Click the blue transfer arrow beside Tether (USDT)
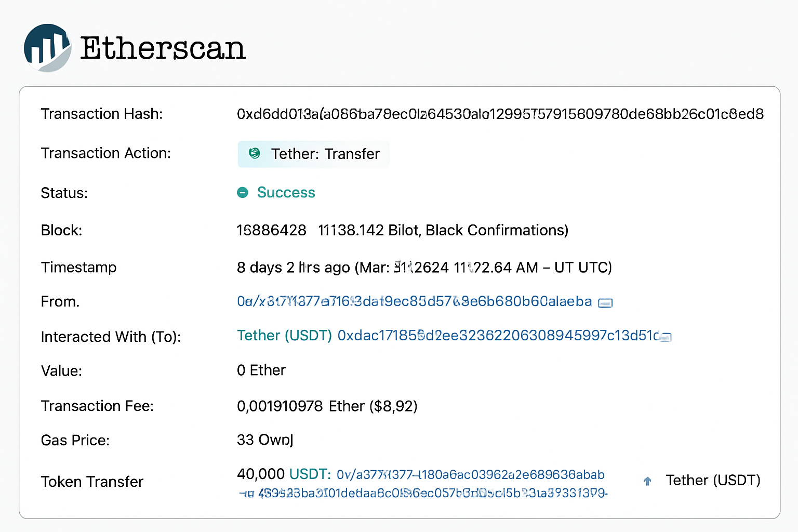This screenshot has height=532, width=798. pyautogui.click(x=647, y=482)
